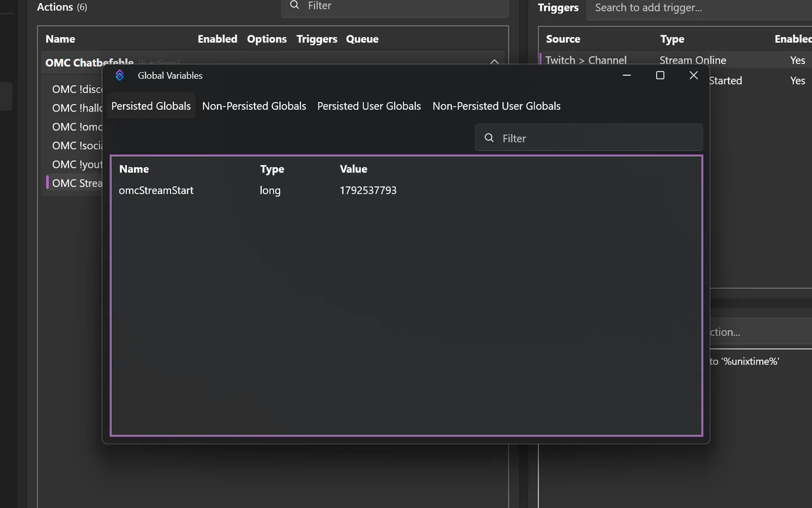Click the search icon in Global Variables filter
Screen dimensions: 812x508
[x=489, y=138]
